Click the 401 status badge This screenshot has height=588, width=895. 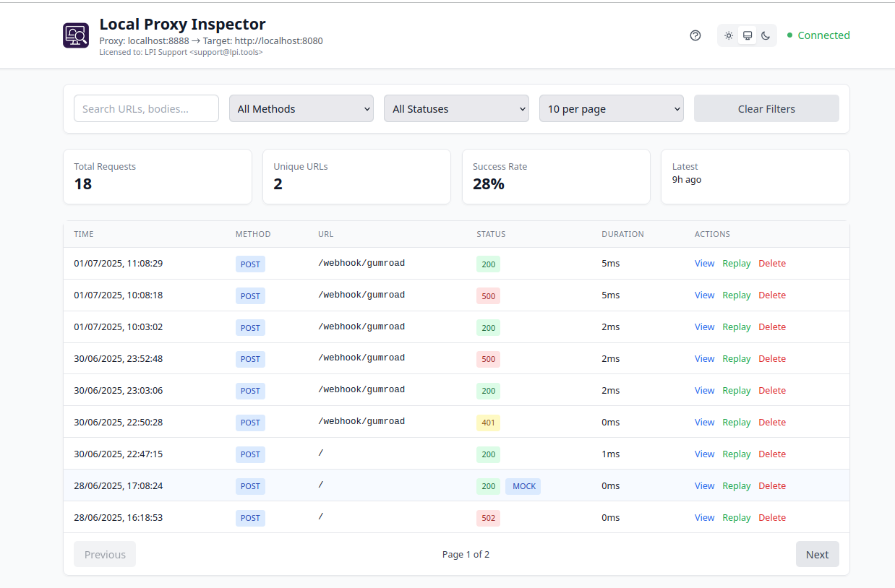point(488,423)
